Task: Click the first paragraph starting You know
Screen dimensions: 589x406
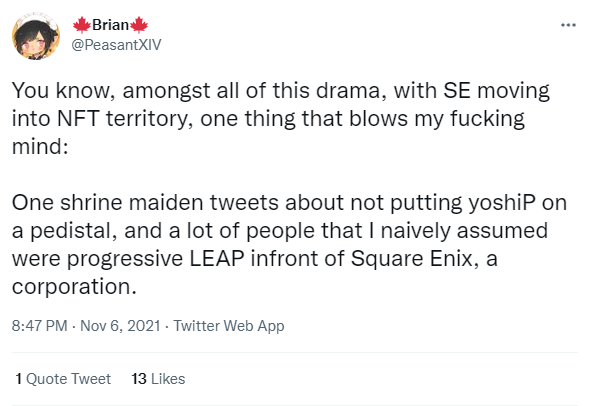Action: tap(281, 118)
